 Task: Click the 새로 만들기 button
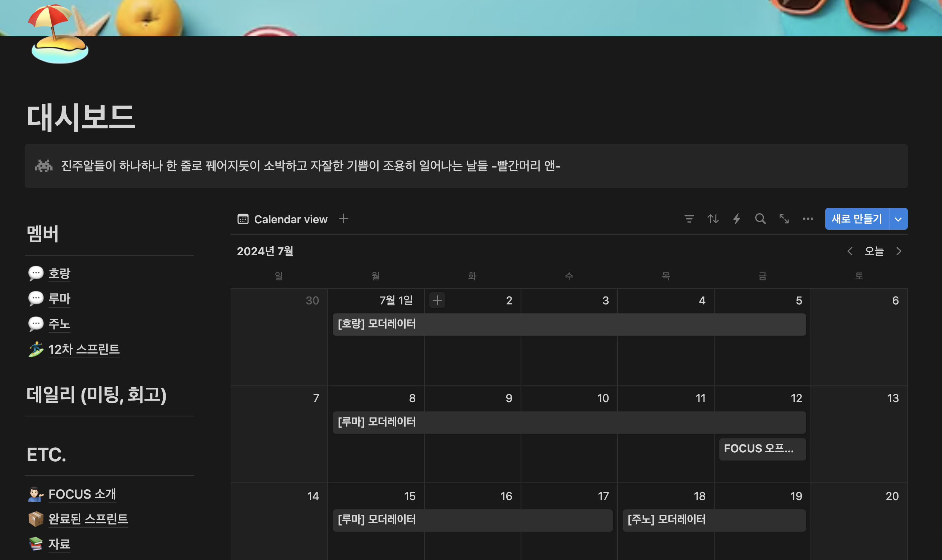(856, 219)
